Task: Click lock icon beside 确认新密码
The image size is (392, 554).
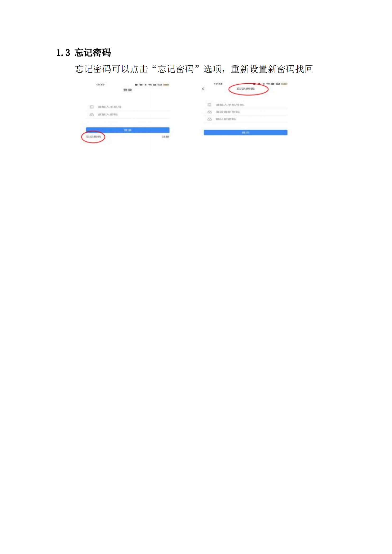Action: 209,119
